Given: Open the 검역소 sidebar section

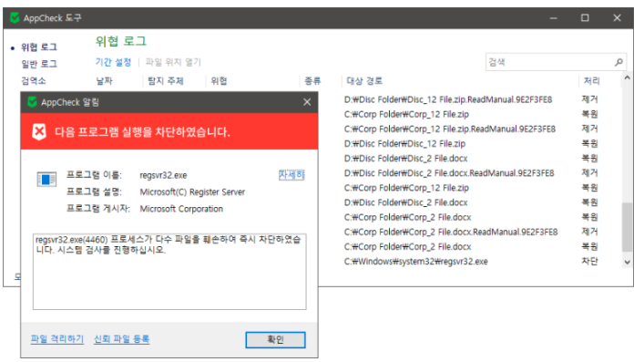Looking at the screenshot, I should coord(34,80).
